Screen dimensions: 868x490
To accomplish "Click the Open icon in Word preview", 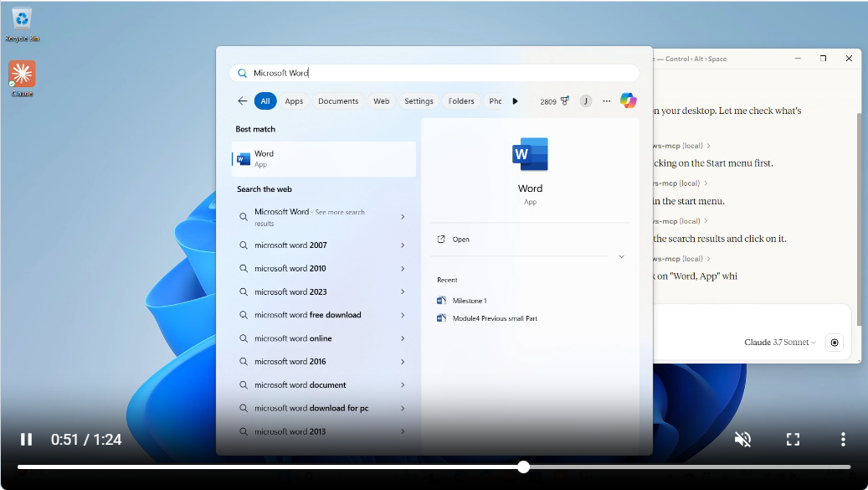I will click(441, 240).
